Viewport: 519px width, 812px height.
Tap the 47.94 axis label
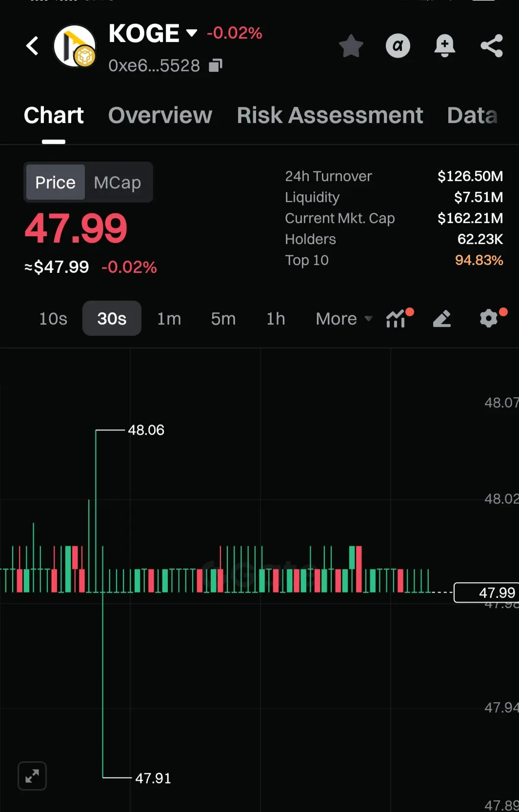(501, 708)
